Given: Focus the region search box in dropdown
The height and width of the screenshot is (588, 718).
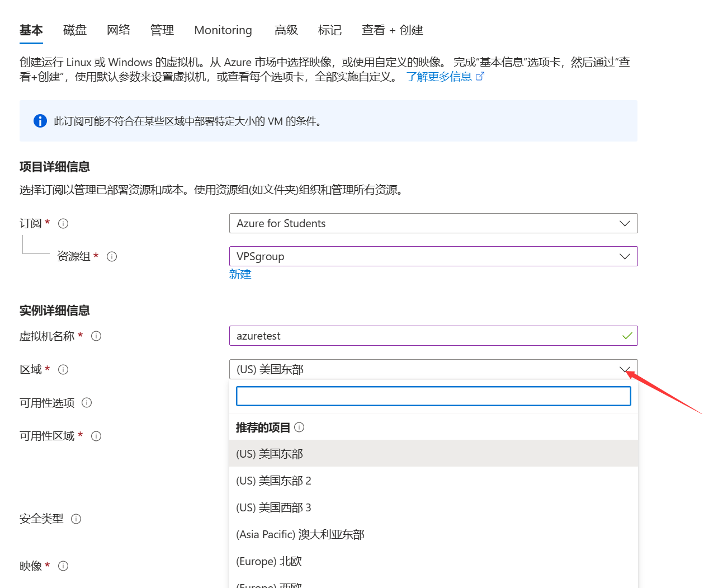Looking at the screenshot, I should (x=433, y=396).
